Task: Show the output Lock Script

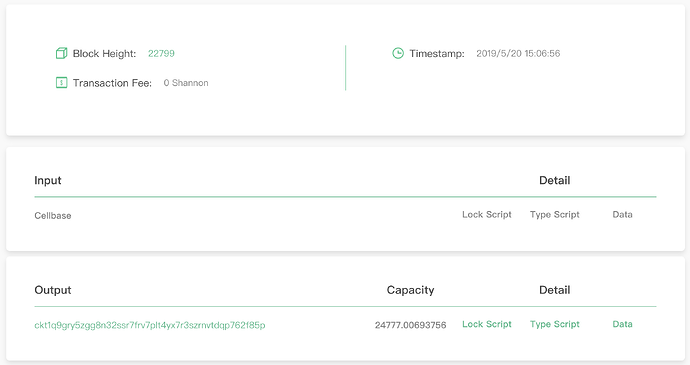Action: [x=487, y=324]
